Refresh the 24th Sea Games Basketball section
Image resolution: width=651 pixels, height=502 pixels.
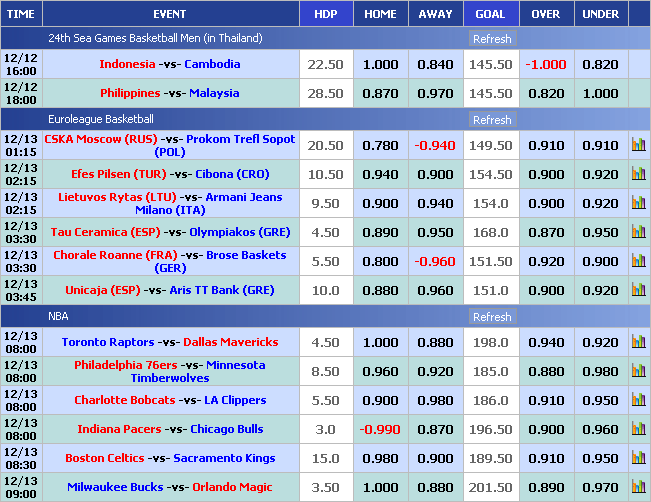[491, 39]
